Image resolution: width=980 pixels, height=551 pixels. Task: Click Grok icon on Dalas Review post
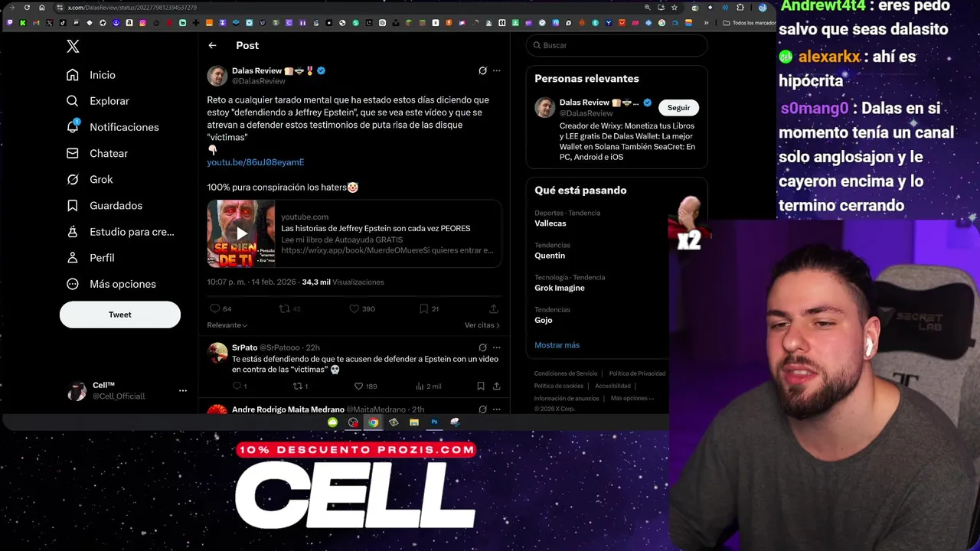tap(482, 70)
